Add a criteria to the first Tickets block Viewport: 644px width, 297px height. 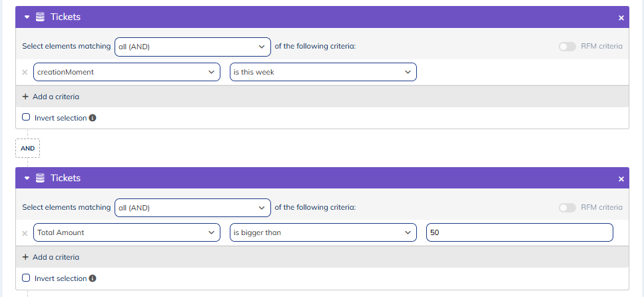click(x=51, y=97)
